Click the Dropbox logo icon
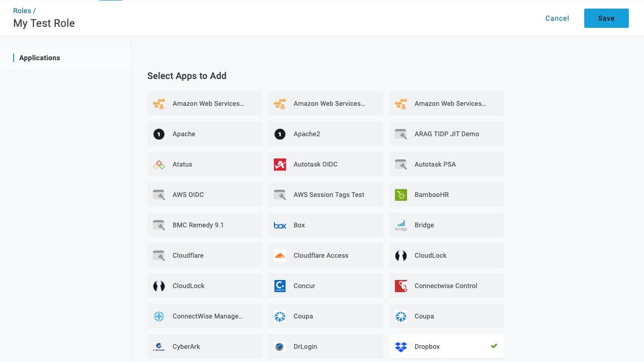The image size is (644, 362). [401, 347]
